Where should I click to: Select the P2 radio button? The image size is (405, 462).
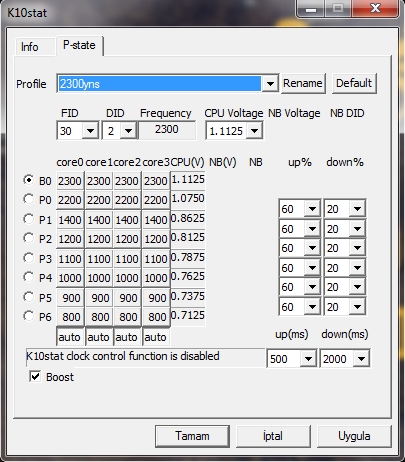coord(29,238)
